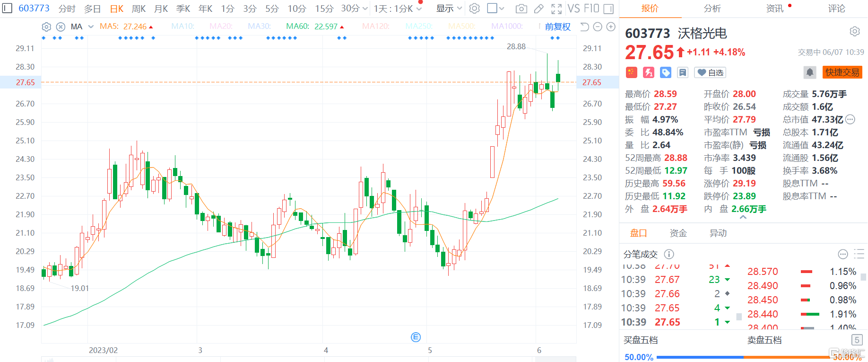The height and width of the screenshot is (362, 868).
Task: Open the 1天:1分K dropdown
Action: [397, 9]
